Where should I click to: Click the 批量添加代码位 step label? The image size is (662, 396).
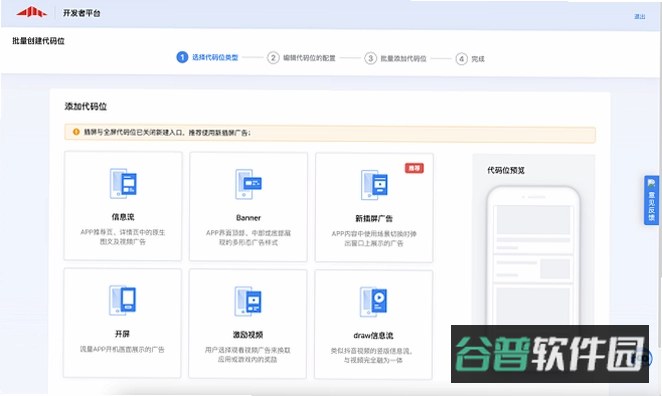(x=403, y=59)
